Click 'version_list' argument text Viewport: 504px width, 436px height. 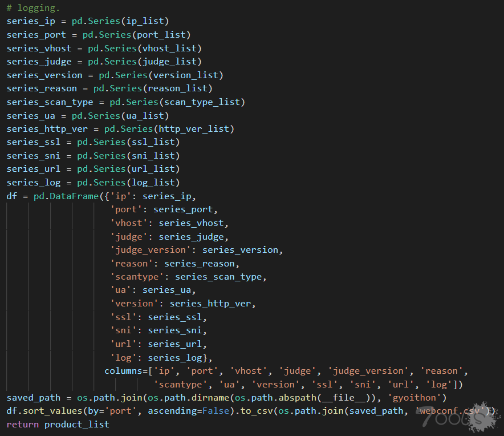186,75
